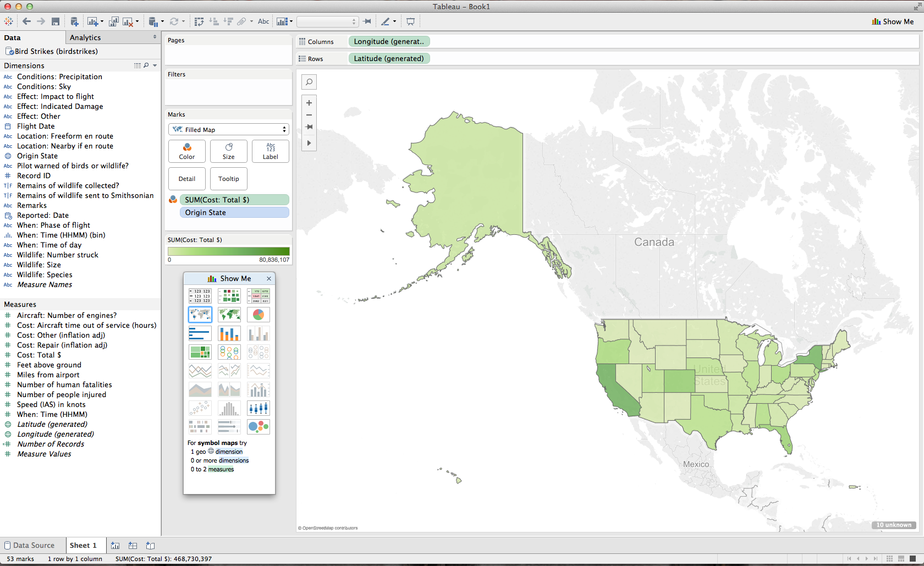The height and width of the screenshot is (566, 924).
Task: Click the Origin State pill on Marks
Action: click(234, 212)
